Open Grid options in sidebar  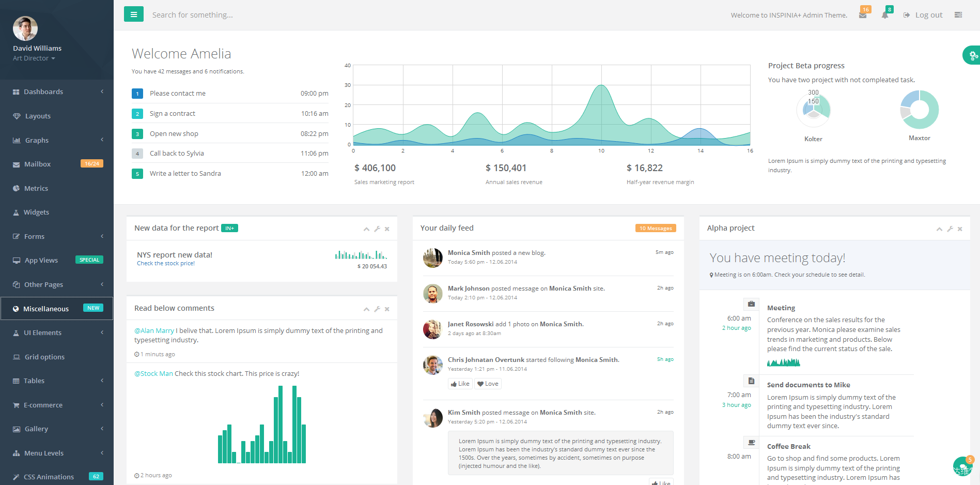click(x=57, y=357)
